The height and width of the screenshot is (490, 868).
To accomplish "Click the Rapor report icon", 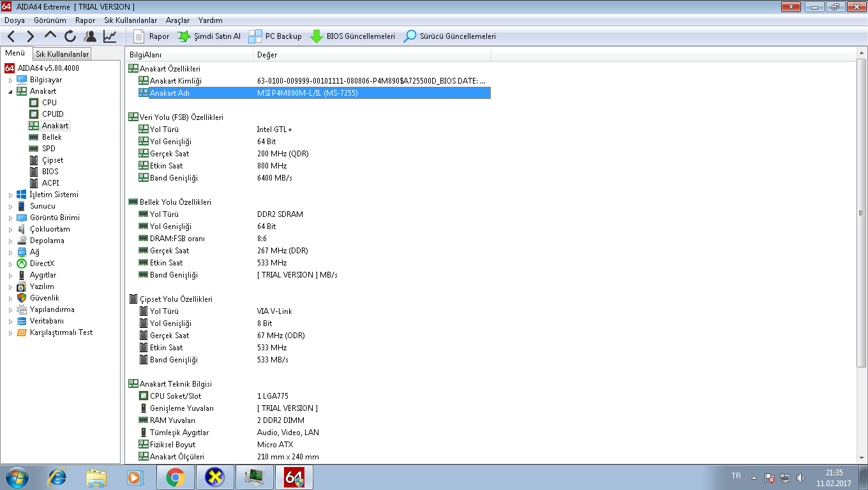I will (x=140, y=36).
